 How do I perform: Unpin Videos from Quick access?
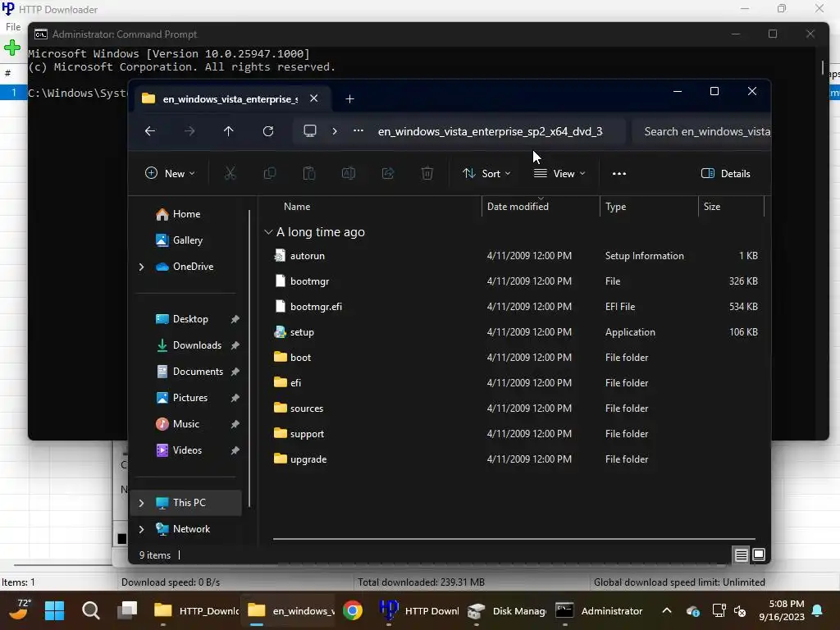[x=235, y=450]
